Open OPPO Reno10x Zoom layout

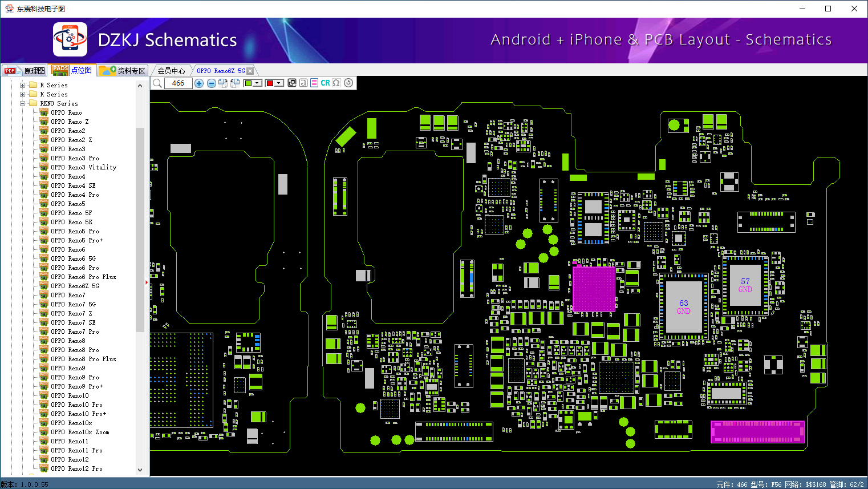pos(80,432)
